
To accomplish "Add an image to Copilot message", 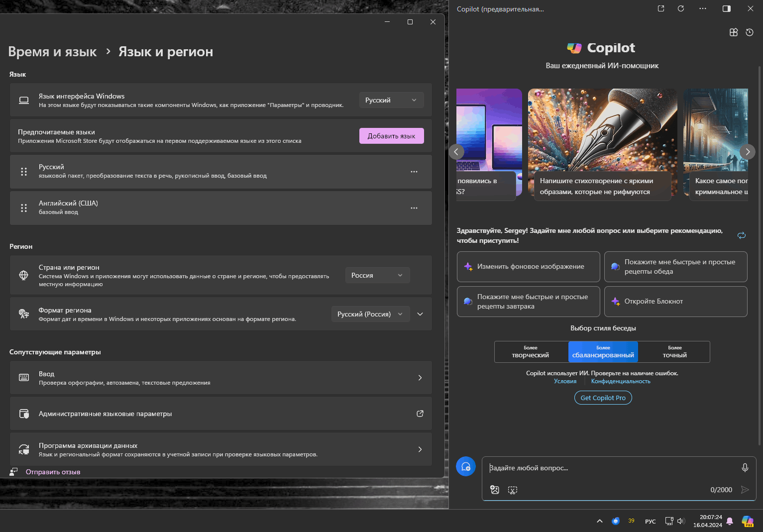I will 495,490.
